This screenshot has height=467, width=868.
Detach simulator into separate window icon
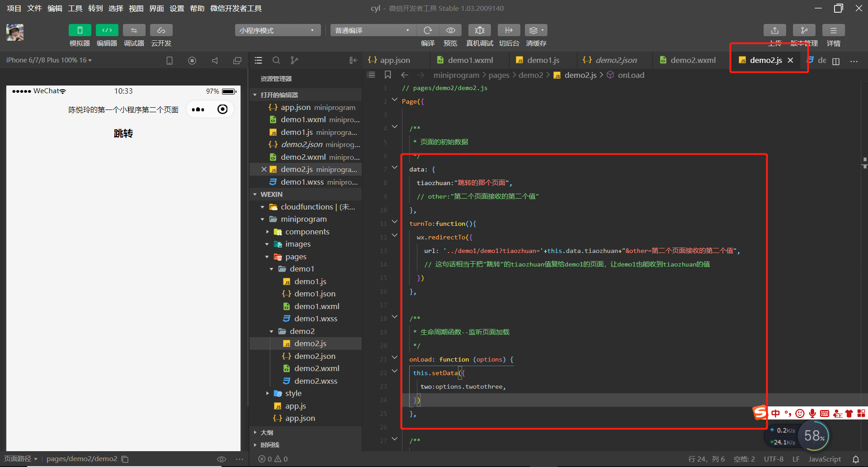[x=237, y=61]
